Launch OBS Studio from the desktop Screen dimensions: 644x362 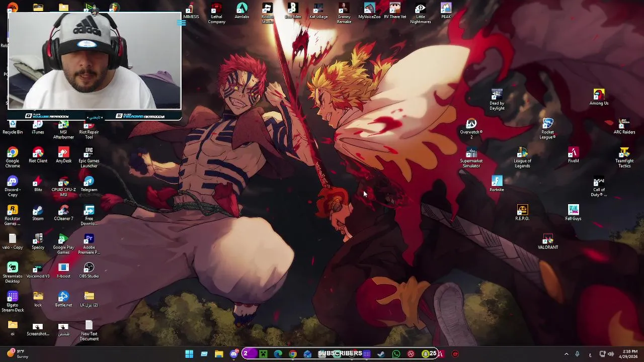89,270
